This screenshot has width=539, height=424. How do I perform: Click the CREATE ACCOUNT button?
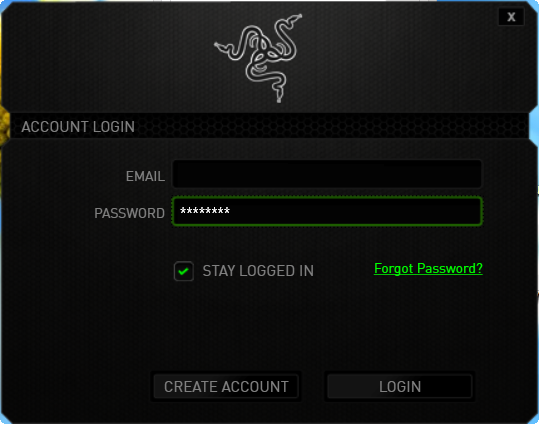tap(226, 387)
